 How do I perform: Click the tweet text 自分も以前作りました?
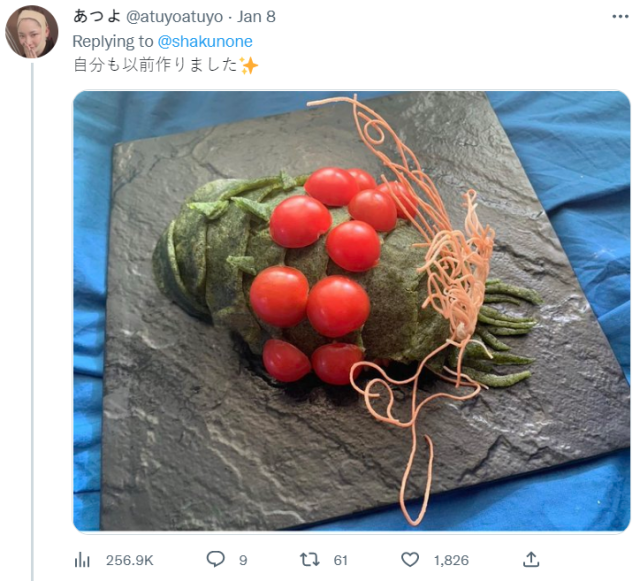tap(155, 65)
